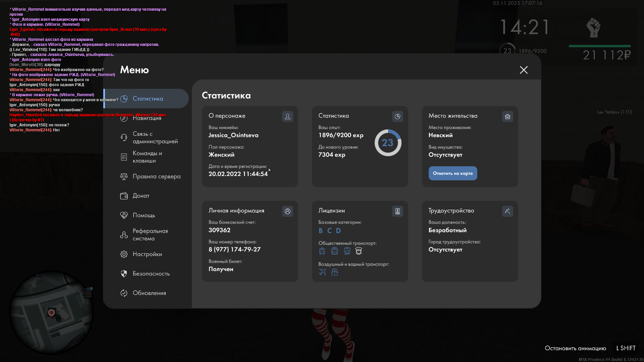
Task: Click the house icon in Место жительства card
Action: [x=507, y=116]
